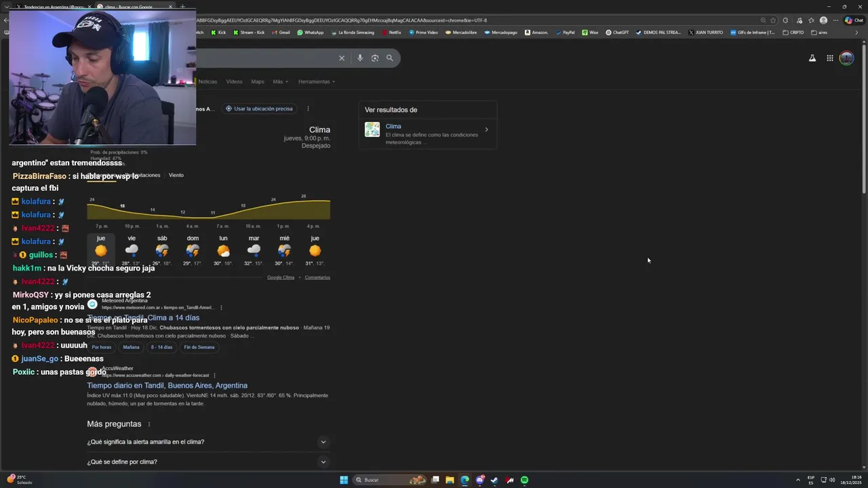
Task: Open the Google account profile avatar
Action: click(x=846, y=58)
